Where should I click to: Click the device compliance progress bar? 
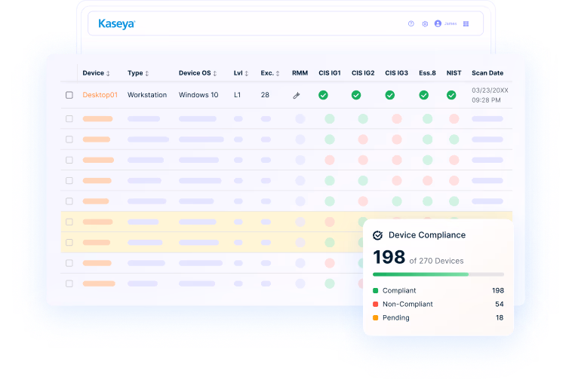coord(438,274)
